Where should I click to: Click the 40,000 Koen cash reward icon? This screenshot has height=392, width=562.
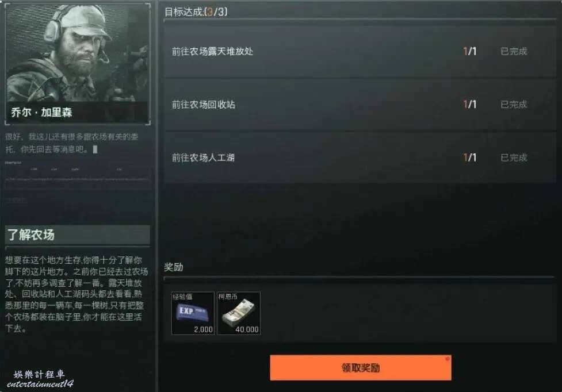[239, 313]
